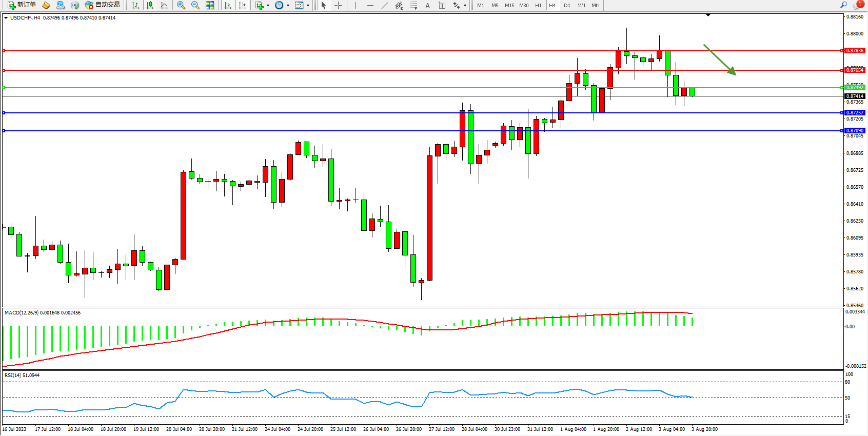Expand the periodicity clock dropdown
This screenshot has width=868, height=436.
point(288,5)
